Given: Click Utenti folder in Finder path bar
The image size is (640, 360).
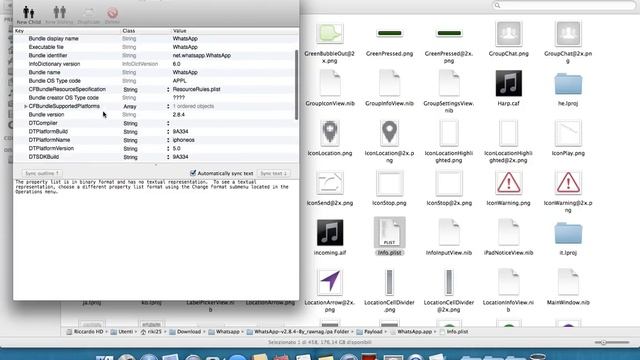Looking at the screenshot, I should [122, 332].
